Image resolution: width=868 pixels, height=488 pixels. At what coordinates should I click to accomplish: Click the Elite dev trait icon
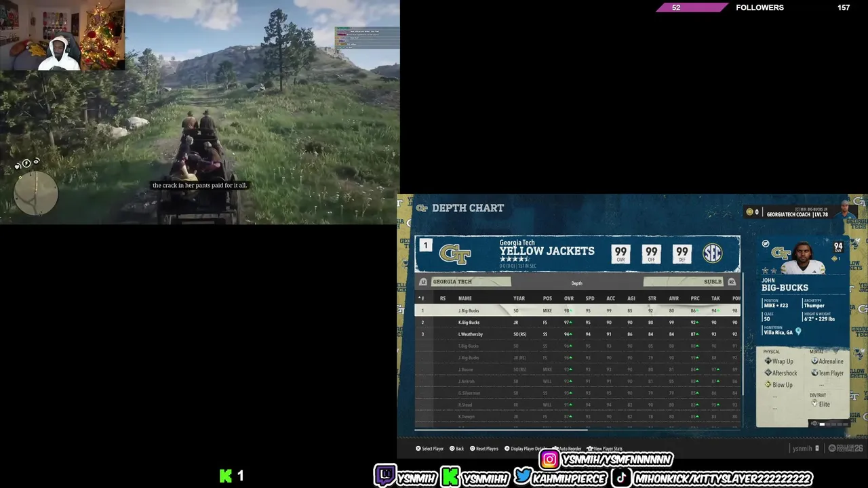coord(814,403)
